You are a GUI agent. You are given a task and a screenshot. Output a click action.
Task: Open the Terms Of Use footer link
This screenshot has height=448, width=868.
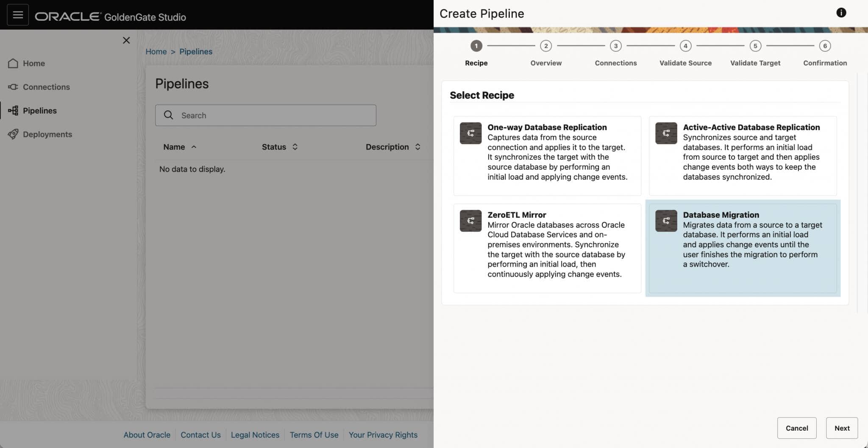314,435
